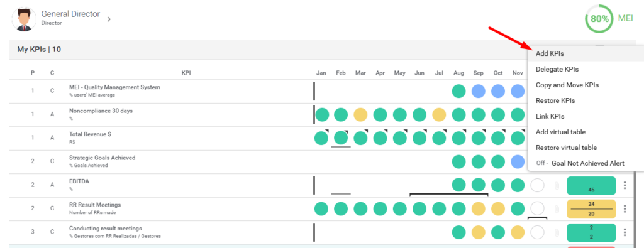This screenshot has height=248, width=644.
Task: Open the Total Revenue $ KPI
Action: tap(91, 134)
